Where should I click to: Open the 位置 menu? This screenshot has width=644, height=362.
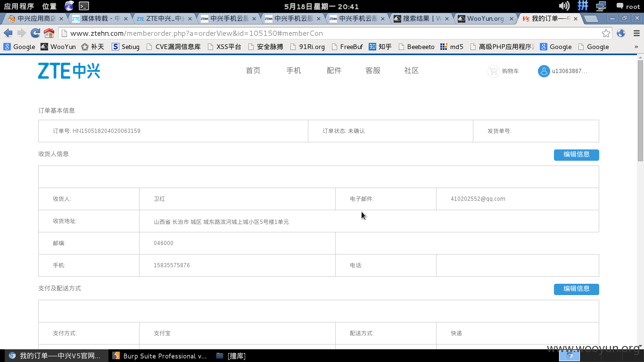[50, 7]
